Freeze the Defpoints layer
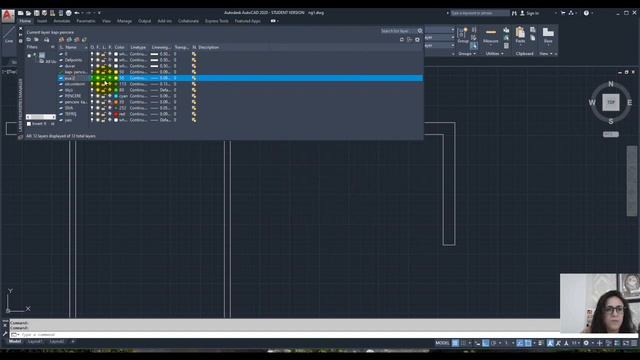Viewport: 640px width, 360px height. point(98,60)
